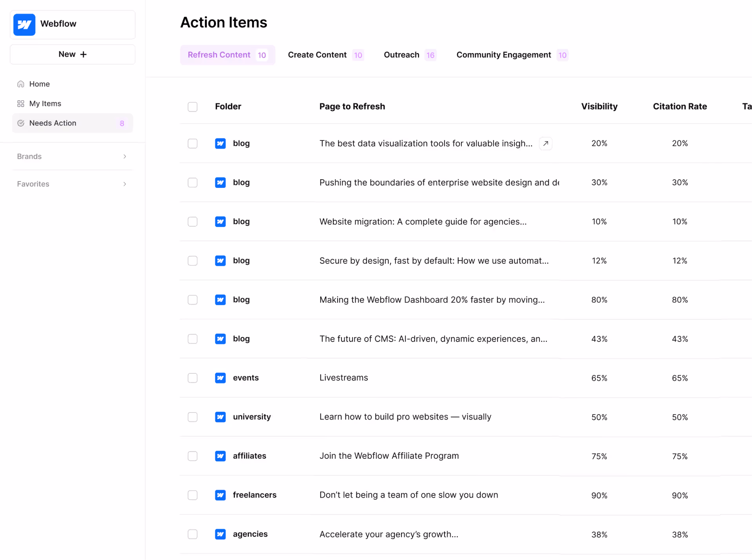
Task: Check the future of CMS row
Action: 193,339
